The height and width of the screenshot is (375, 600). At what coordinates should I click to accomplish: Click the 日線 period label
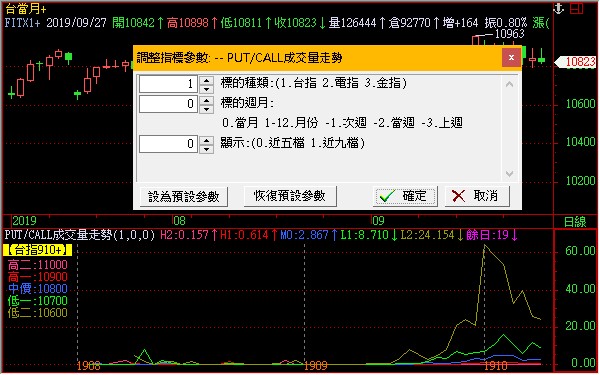tap(575, 222)
